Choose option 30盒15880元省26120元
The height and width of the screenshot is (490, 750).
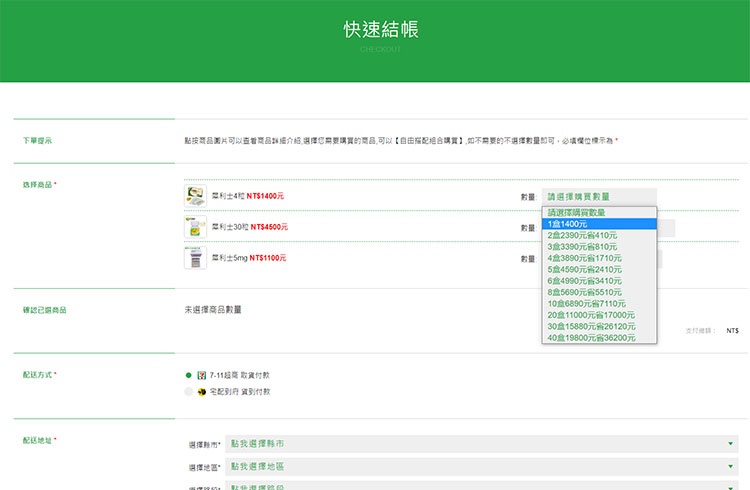pos(599,326)
